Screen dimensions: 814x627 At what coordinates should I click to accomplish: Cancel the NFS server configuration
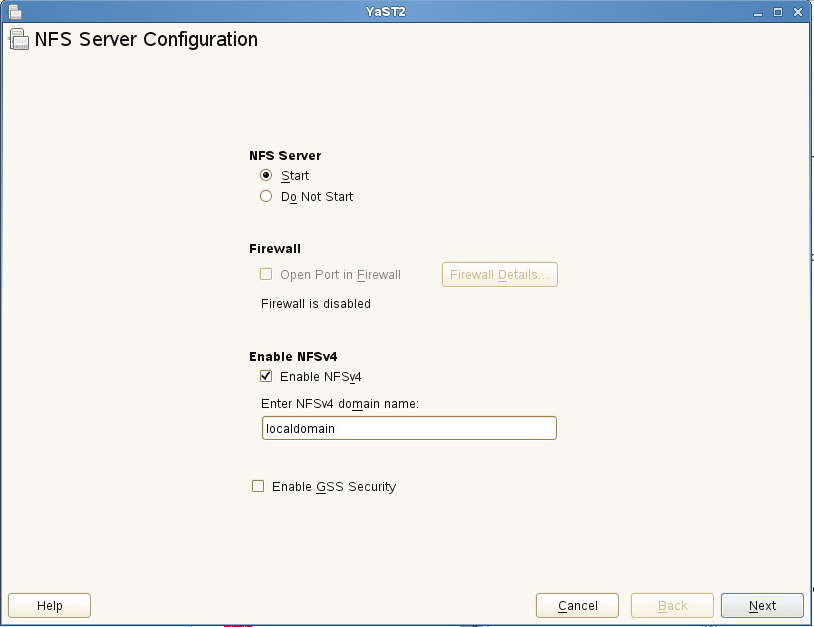point(577,605)
